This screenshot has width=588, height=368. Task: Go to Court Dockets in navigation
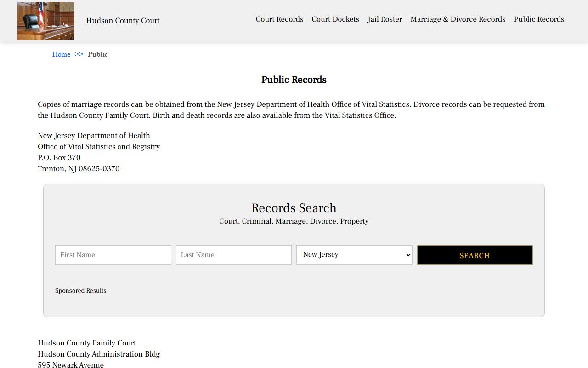(335, 19)
